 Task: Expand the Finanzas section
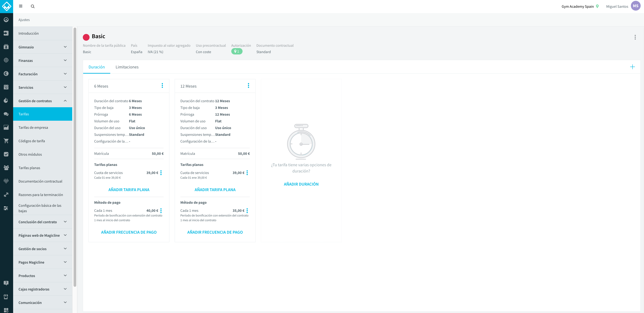click(42, 60)
